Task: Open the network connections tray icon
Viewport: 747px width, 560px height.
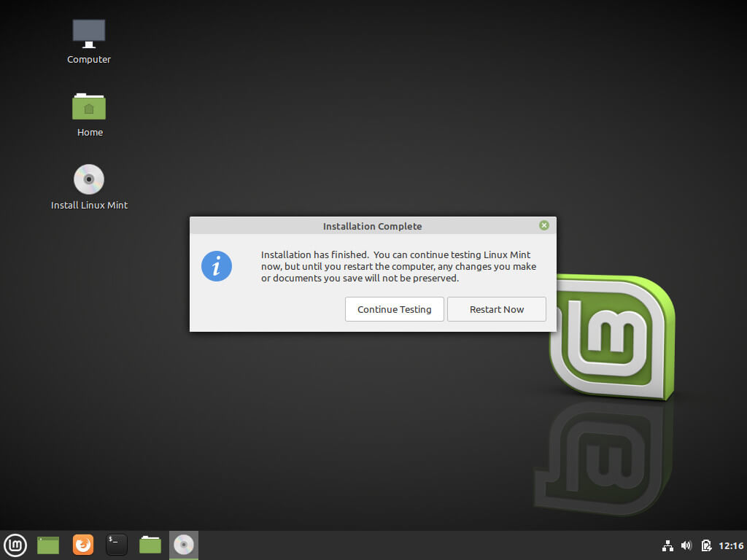Action: 668,545
